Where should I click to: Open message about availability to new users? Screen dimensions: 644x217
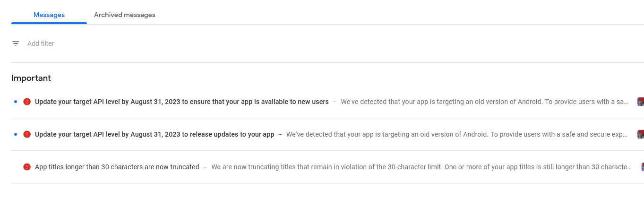pos(182,102)
